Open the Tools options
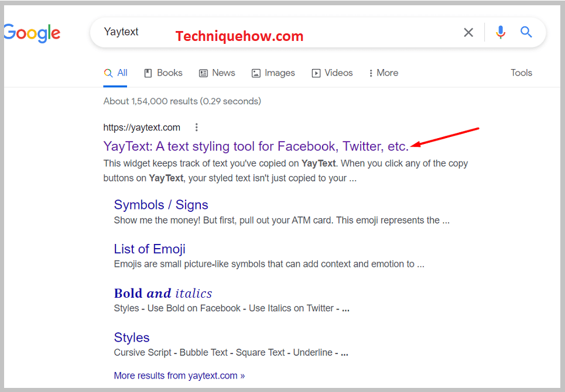The image size is (565, 392). [x=521, y=73]
